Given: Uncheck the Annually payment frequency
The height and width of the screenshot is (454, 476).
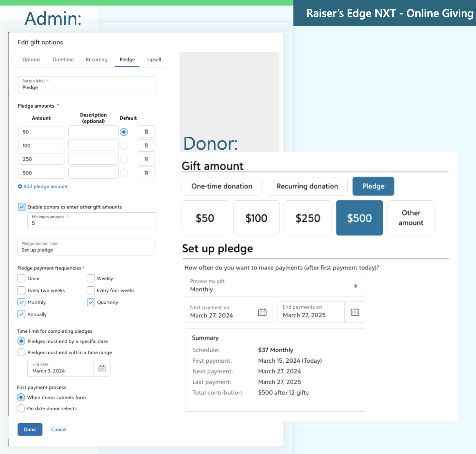Looking at the screenshot, I should pos(21,314).
